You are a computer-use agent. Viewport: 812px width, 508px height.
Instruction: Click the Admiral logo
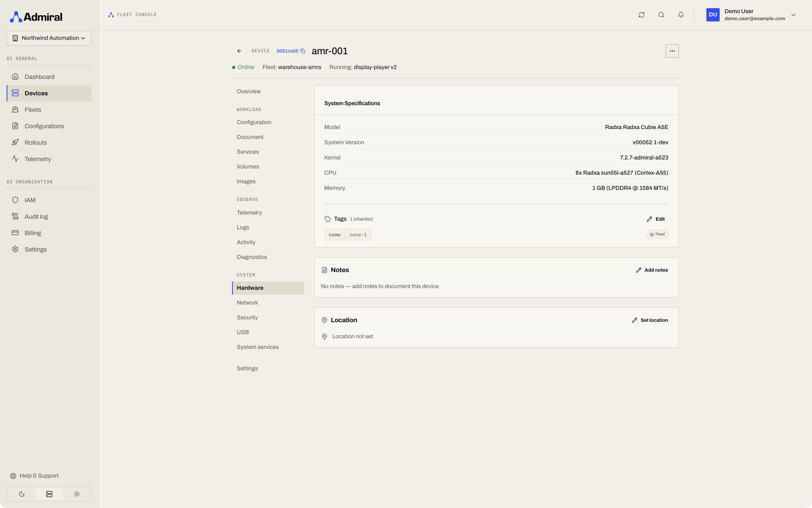point(36,17)
